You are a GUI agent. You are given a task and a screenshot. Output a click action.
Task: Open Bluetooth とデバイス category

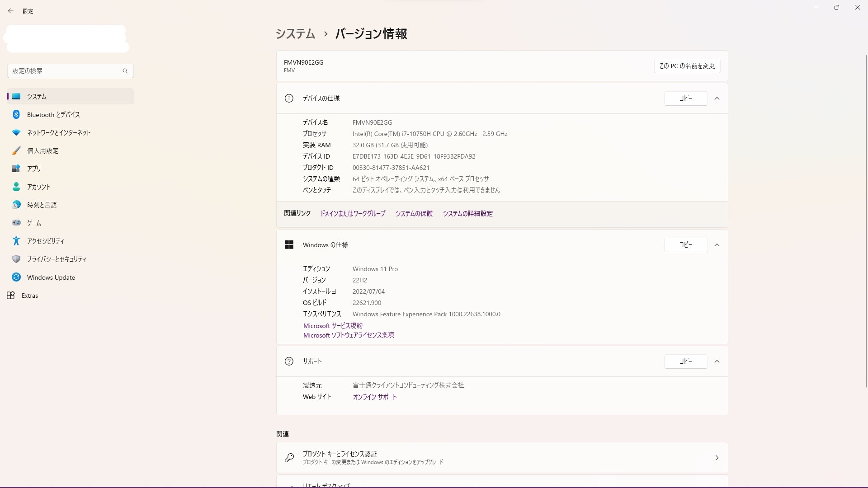point(71,114)
